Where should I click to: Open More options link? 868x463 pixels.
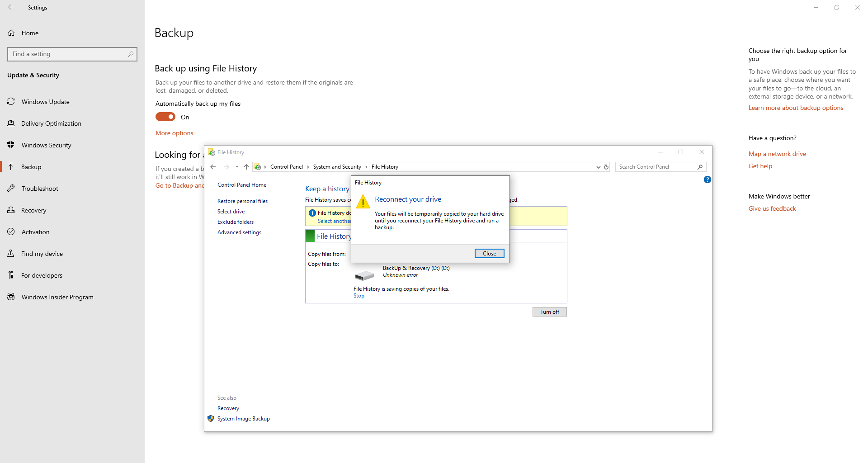[x=174, y=133]
